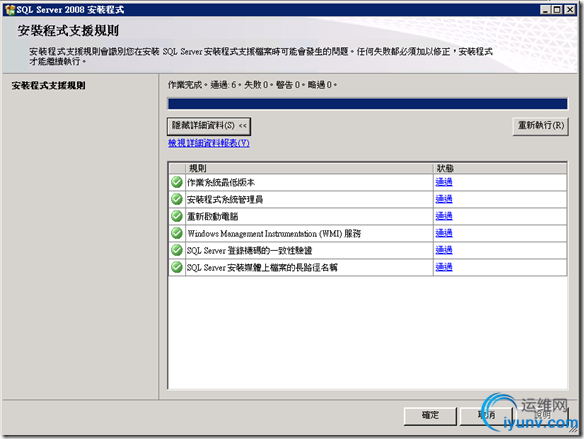The image size is (584, 439).
Task: Click the 狀態 column header
Action: pos(500,168)
